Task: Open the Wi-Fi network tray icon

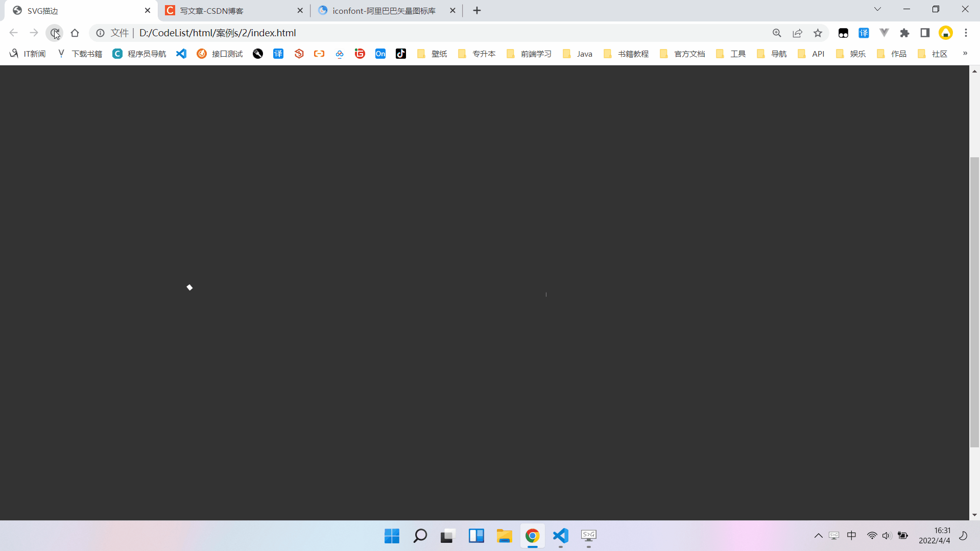Action: [x=872, y=536]
